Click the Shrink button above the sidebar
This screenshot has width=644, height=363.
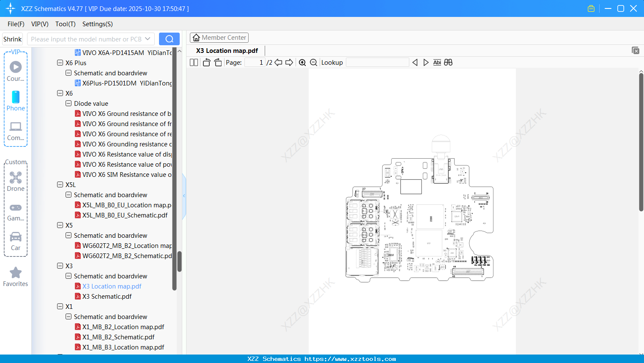point(12,38)
